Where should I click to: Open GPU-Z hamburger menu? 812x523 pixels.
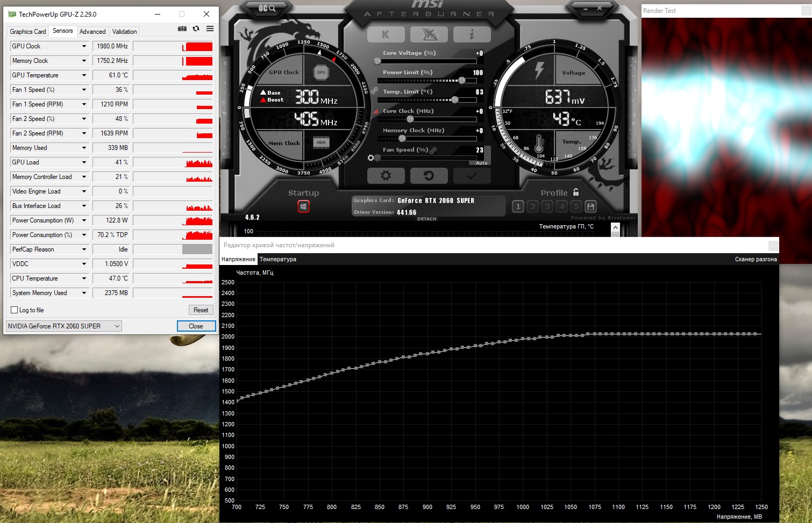[x=210, y=28]
